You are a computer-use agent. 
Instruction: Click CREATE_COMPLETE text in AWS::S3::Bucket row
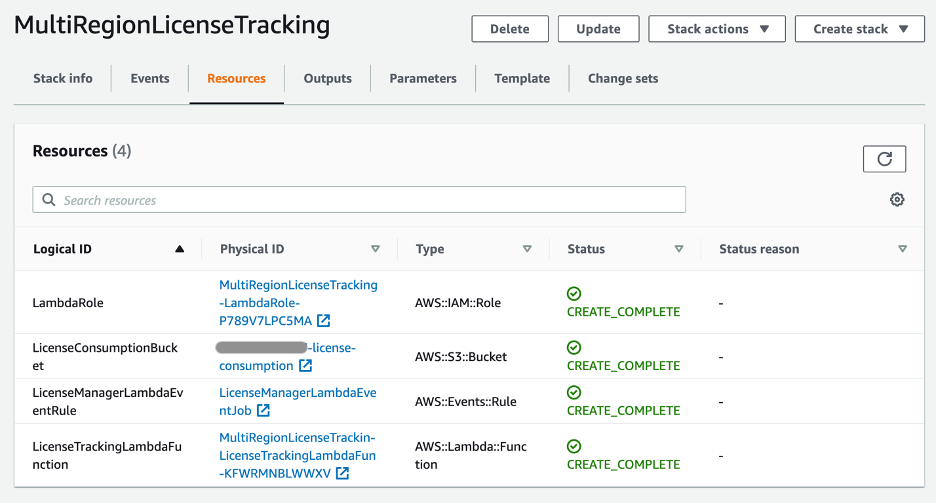coord(623,365)
